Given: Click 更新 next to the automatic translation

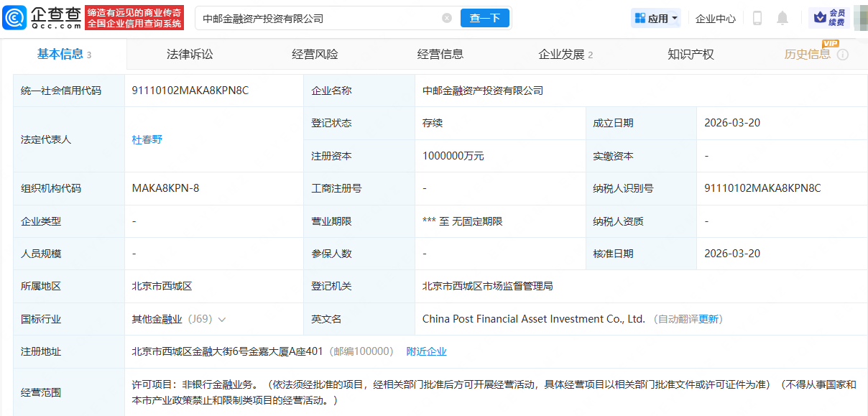Looking at the screenshot, I should [x=708, y=319].
